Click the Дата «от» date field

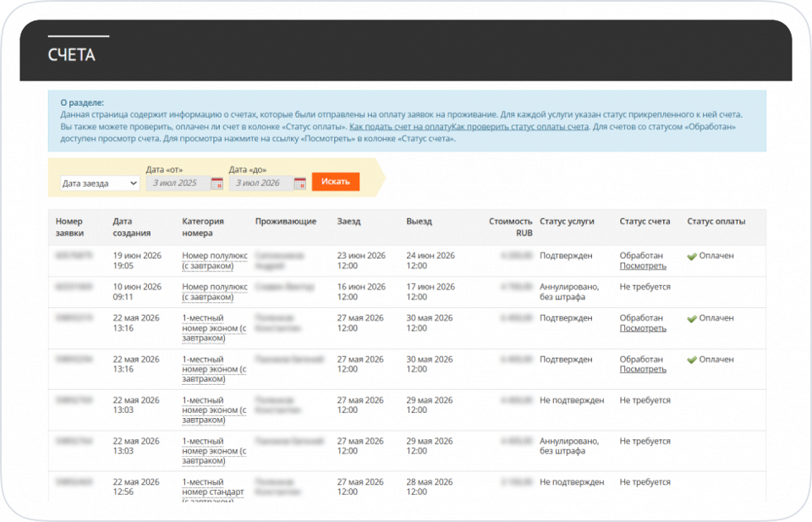click(x=178, y=184)
